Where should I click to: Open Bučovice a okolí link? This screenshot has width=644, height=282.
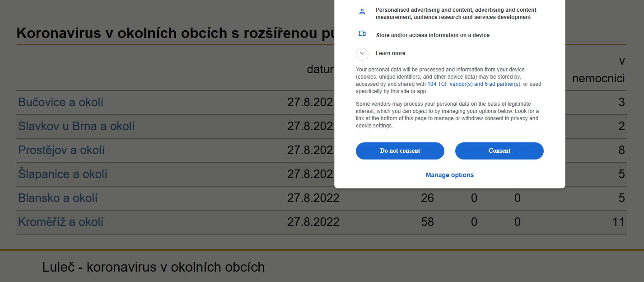tap(61, 102)
